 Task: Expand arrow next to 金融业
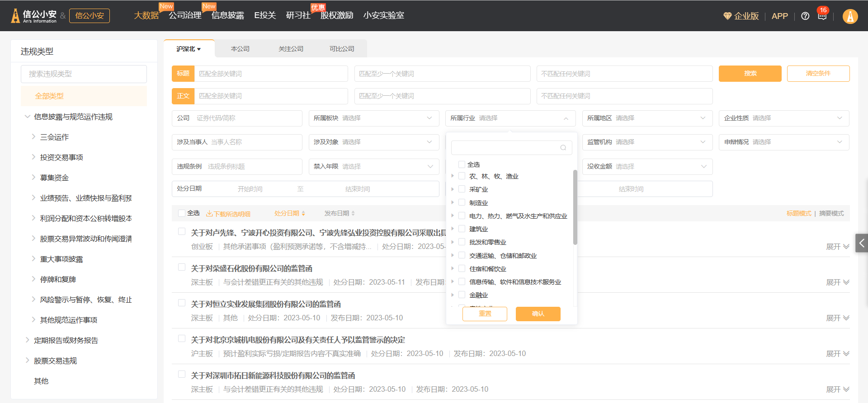tap(453, 295)
